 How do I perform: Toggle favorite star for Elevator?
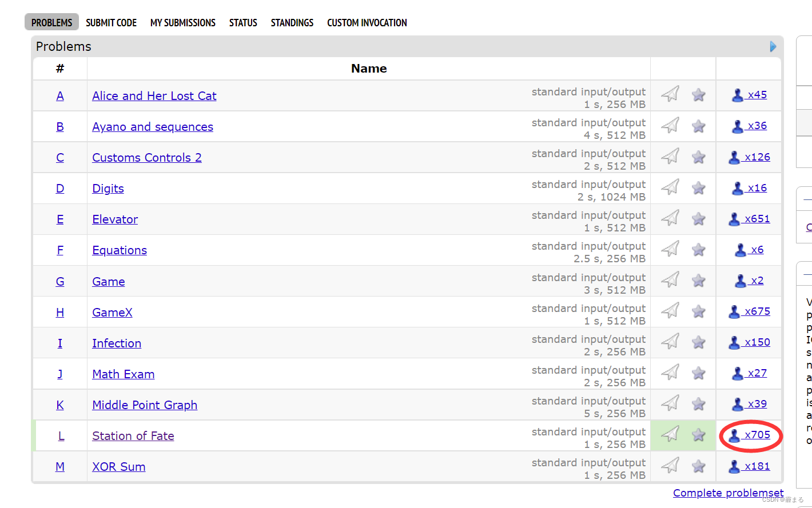tap(698, 218)
